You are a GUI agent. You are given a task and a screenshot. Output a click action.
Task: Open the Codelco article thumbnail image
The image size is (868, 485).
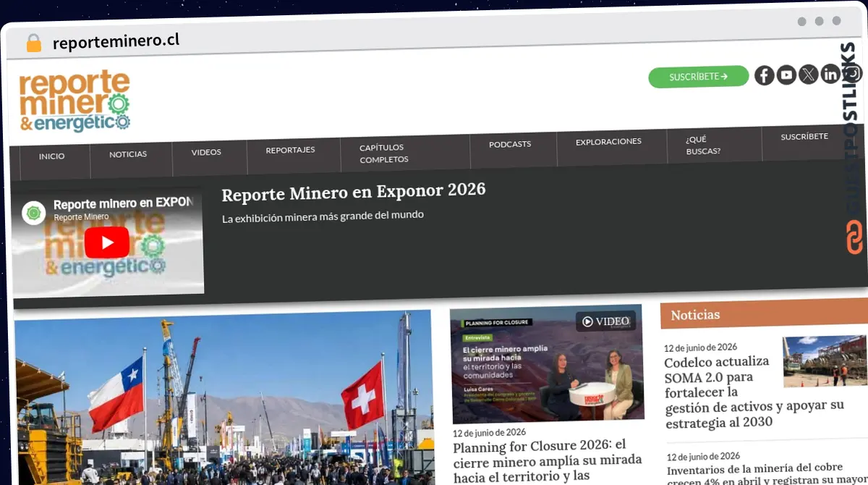click(x=825, y=360)
